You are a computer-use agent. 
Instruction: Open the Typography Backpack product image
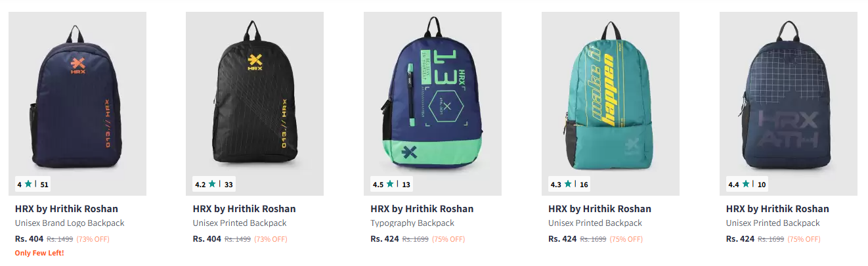pyautogui.click(x=433, y=104)
